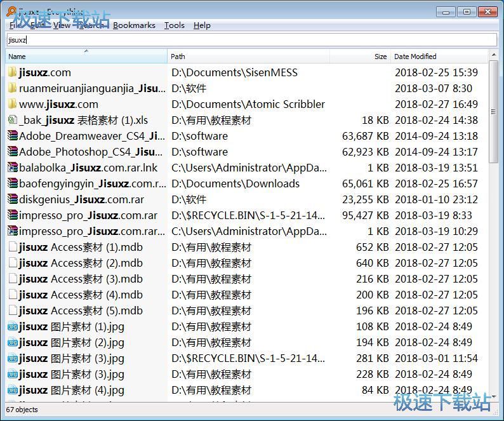Open the Help menu
The height and width of the screenshot is (421, 504).
(x=202, y=25)
